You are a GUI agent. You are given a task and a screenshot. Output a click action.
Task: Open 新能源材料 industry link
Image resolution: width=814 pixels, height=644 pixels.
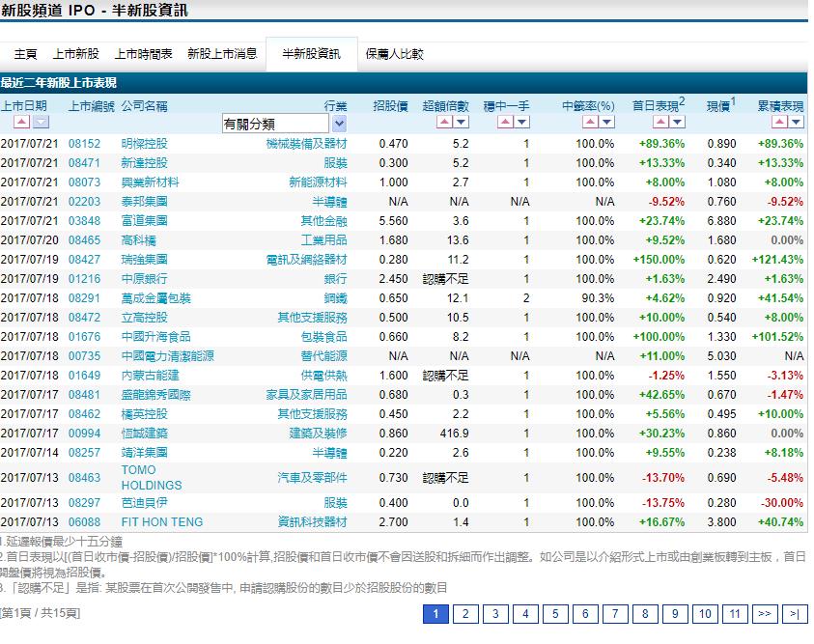tap(318, 182)
